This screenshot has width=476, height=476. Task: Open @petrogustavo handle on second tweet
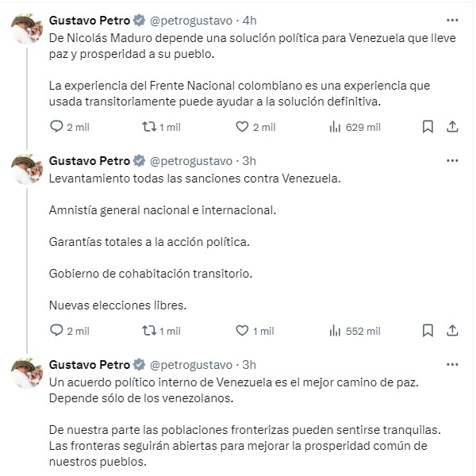coord(191,161)
